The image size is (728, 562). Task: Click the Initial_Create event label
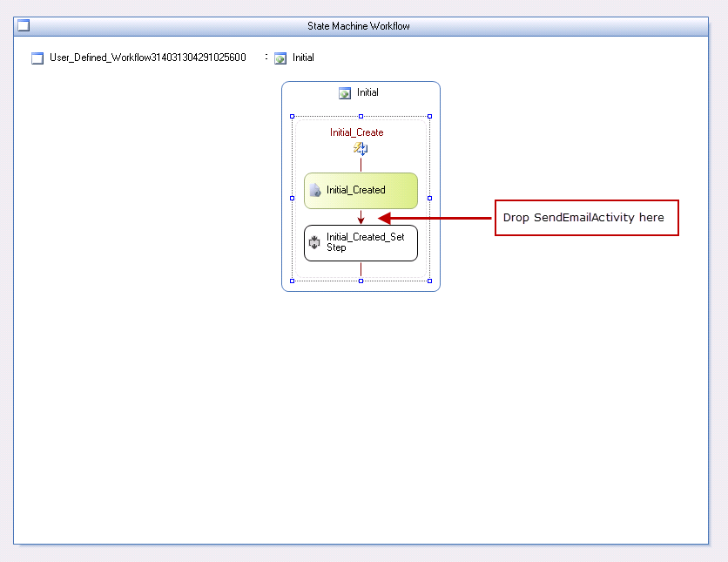(356, 132)
